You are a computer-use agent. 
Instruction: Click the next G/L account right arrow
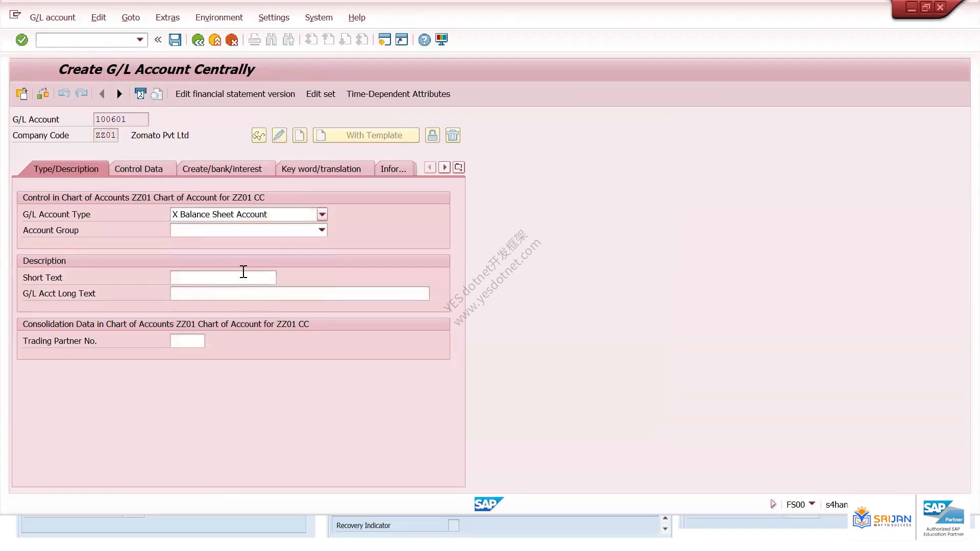(119, 94)
